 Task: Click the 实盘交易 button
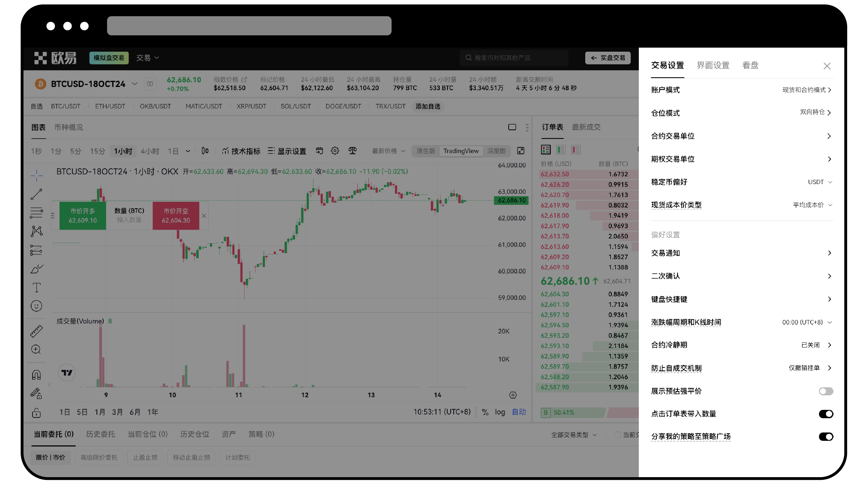click(x=608, y=58)
